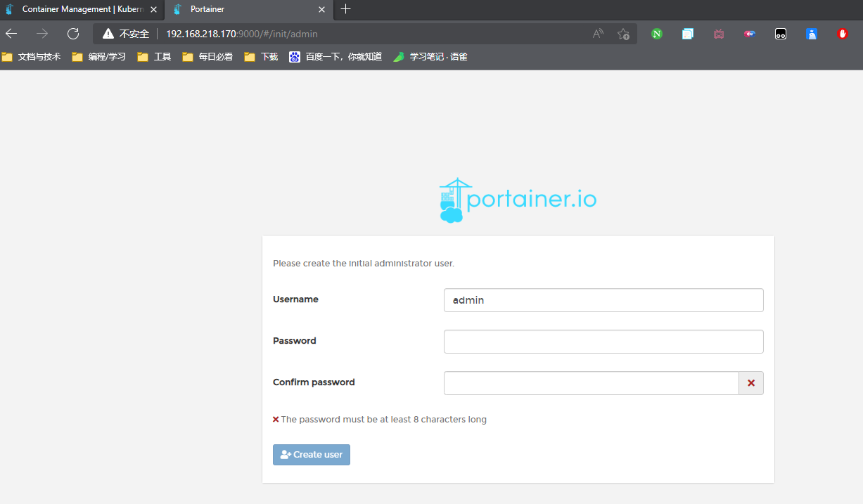
Task: Open the blue extension icon before the red hand
Action: [812, 34]
